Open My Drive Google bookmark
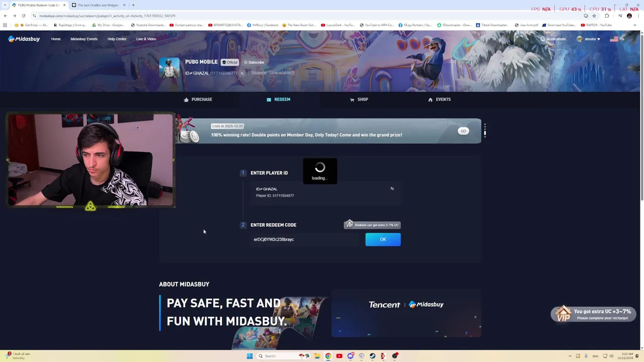644x362 pixels. click(x=108, y=25)
